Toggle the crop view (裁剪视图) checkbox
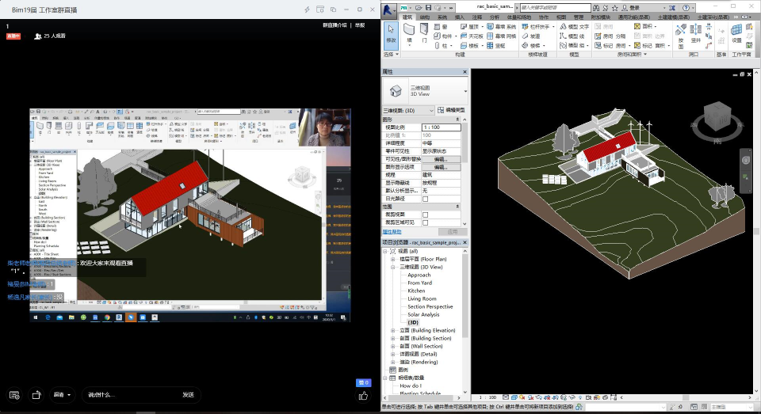The image size is (761, 414). pos(425,215)
